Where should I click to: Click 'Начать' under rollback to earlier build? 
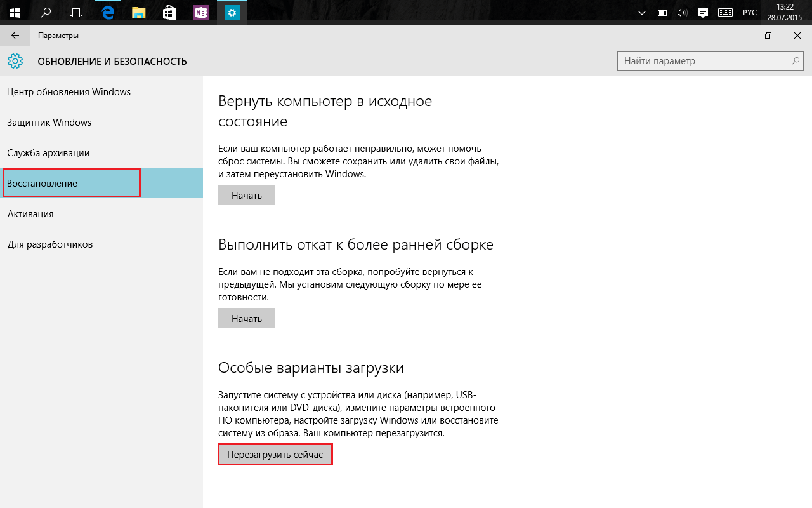247,319
